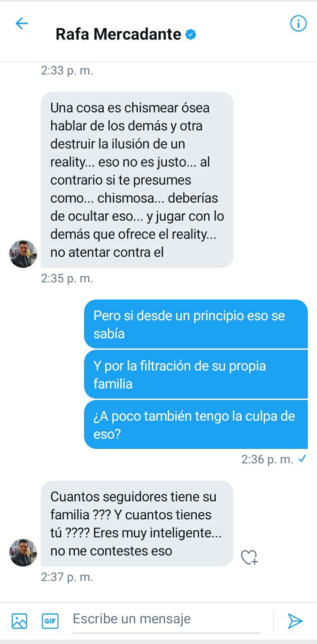The width and height of the screenshot is (317, 644).
Task: Tap the 2:33 p. m. timestamp at top
Action: click(67, 70)
